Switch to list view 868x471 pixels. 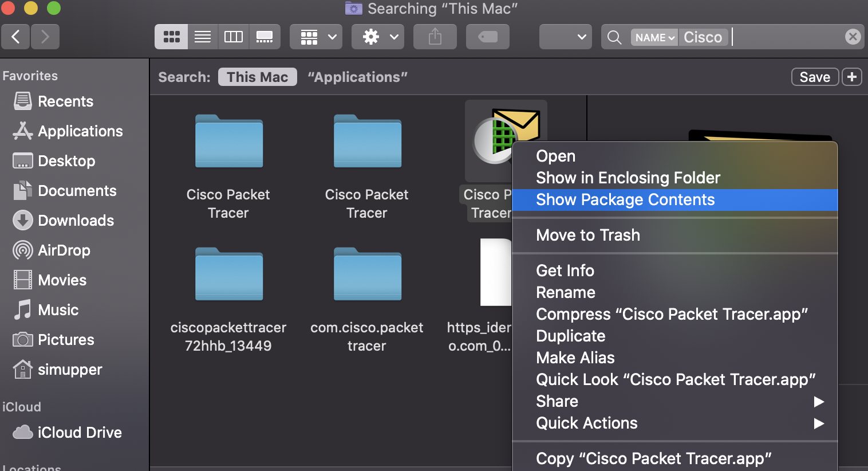click(203, 37)
